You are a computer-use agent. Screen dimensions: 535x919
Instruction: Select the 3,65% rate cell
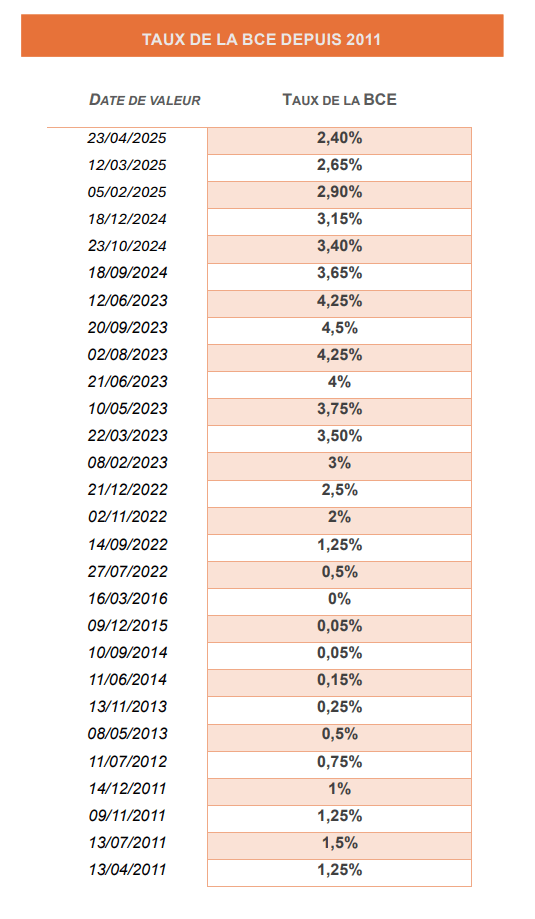[339, 277]
